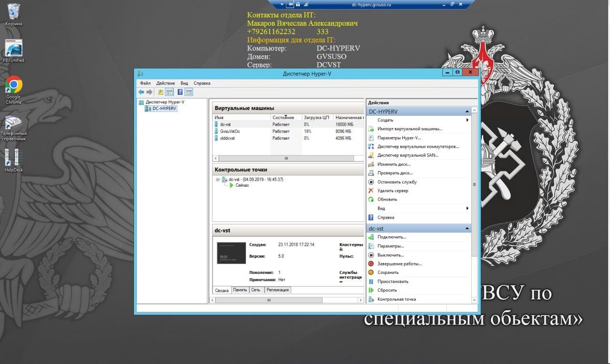Viewport: 610px width, 364px height.
Task: Click the Приостановить pause action
Action: click(x=393, y=282)
